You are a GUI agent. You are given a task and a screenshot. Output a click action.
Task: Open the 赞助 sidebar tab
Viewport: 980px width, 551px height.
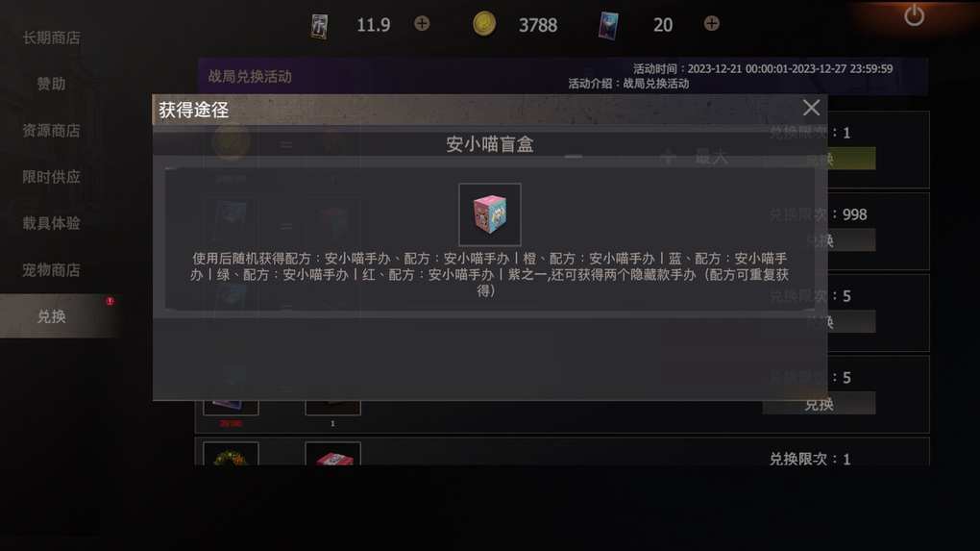click(51, 84)
